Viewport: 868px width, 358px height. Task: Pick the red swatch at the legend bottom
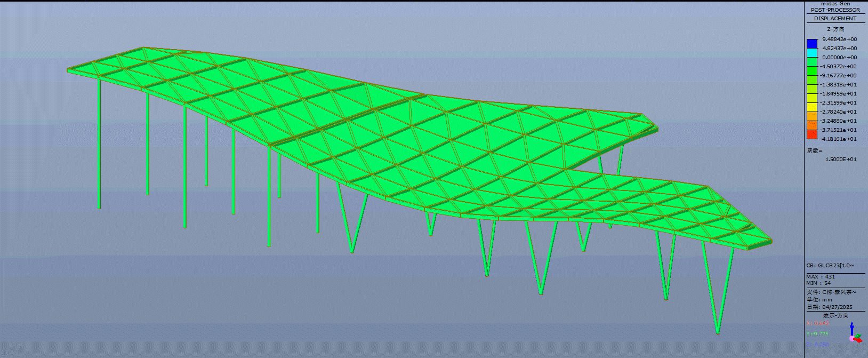811,134
